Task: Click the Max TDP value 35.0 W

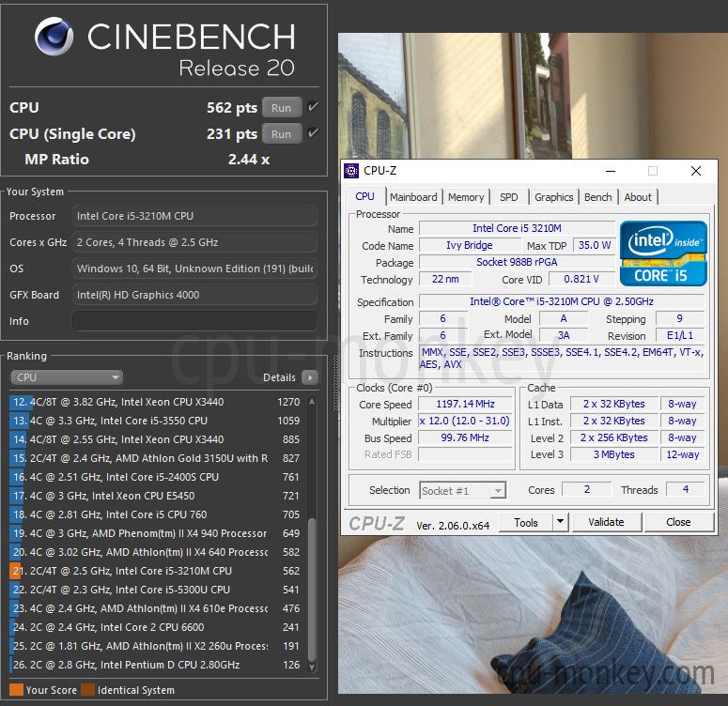Action: point(594,245)
